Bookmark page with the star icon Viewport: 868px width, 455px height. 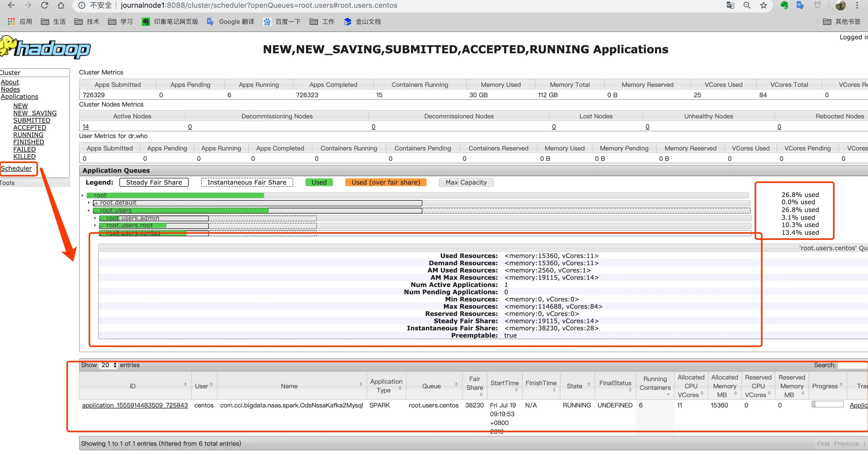click(764, 5)
